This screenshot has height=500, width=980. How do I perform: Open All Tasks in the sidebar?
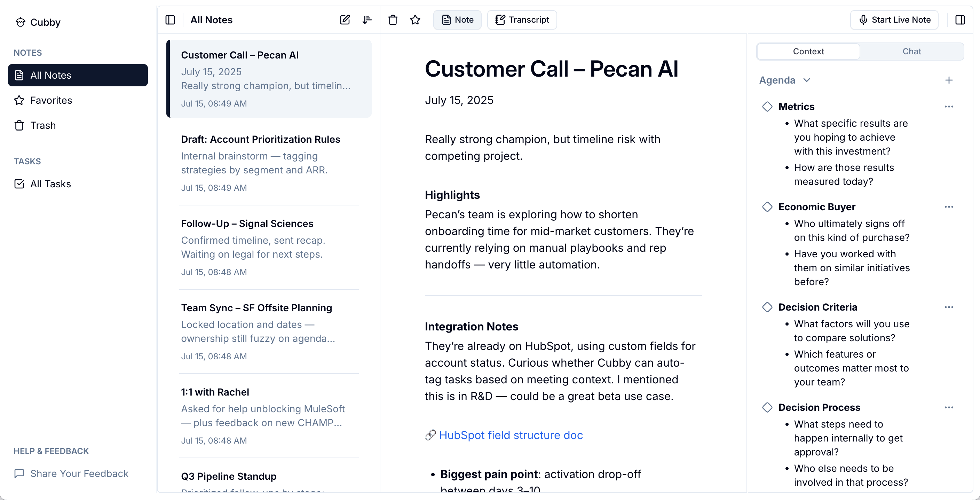(x=78, y=184)
